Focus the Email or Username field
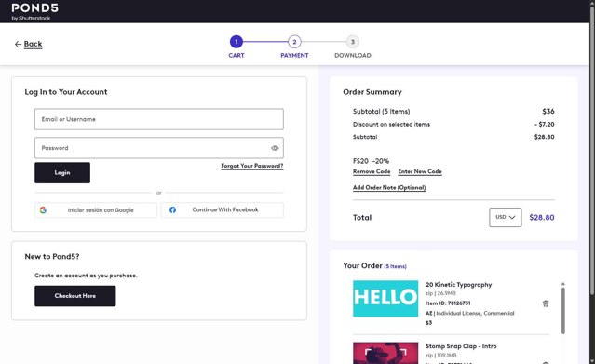595x364 pixels. tap(159, 119)
